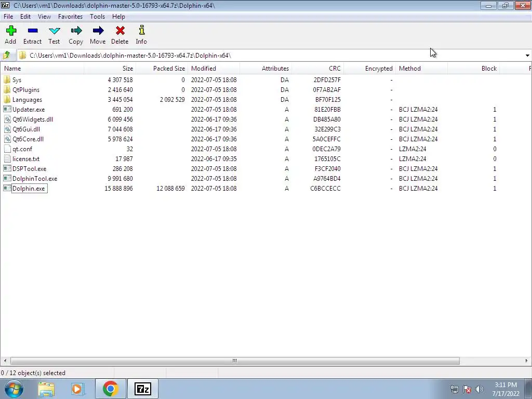Expand the address bar path dropdown
The height and width of the screenshot is (399, 532).
point(527,55)
